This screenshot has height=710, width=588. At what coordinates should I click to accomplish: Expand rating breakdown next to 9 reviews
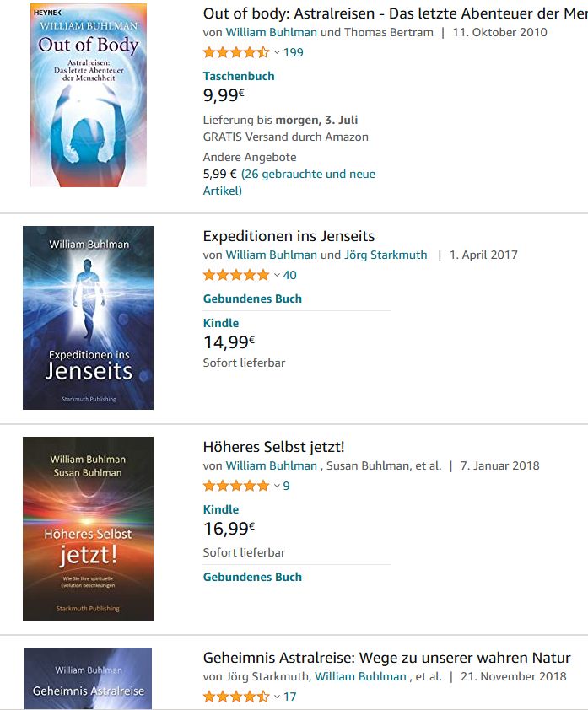click(x=277, y=486)
